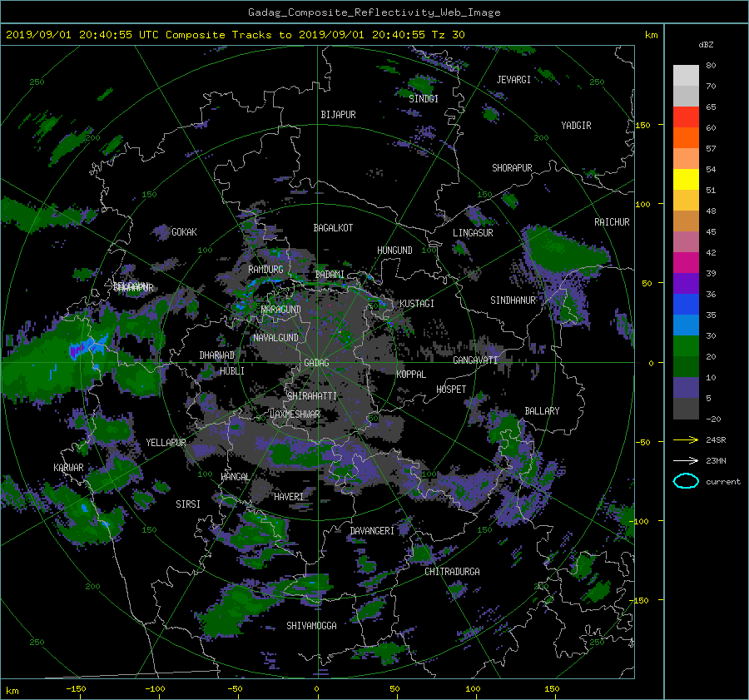Click the -150 tick on bottom axis
This screenshot has width=749, height=700.
click(76, 689)
